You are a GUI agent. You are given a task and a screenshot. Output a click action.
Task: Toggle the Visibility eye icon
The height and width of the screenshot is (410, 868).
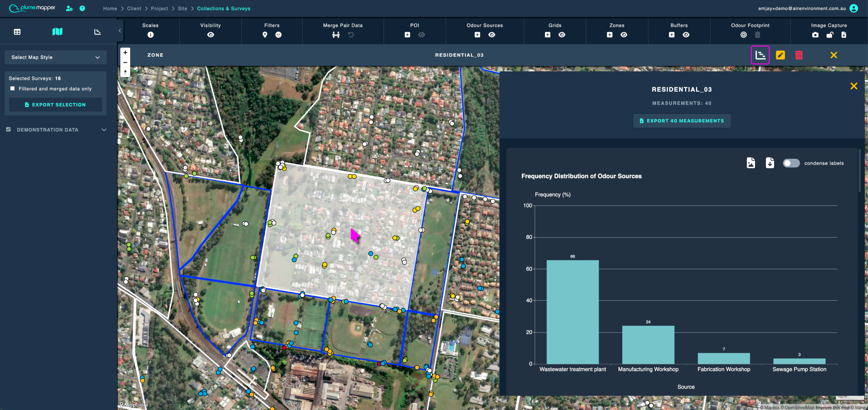[211, 35]
